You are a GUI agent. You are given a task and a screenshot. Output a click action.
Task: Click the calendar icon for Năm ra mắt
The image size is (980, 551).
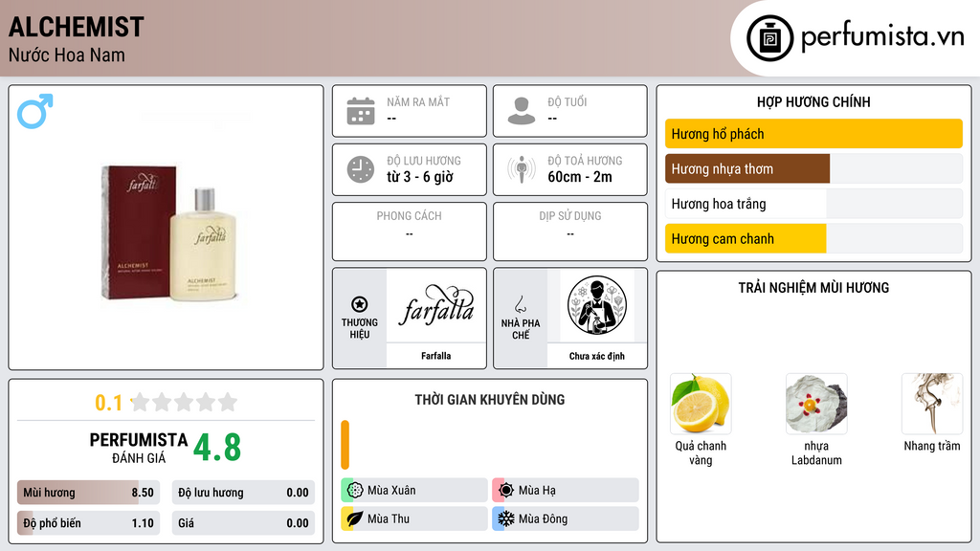[361, 111]
